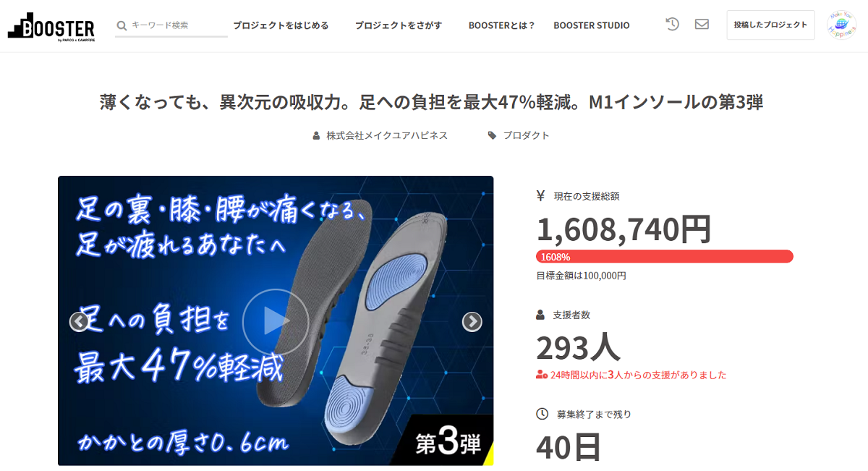Click person icon beside 株式会社メイクユアハピネス
868x471 pixels.
(x=316, y=135)
